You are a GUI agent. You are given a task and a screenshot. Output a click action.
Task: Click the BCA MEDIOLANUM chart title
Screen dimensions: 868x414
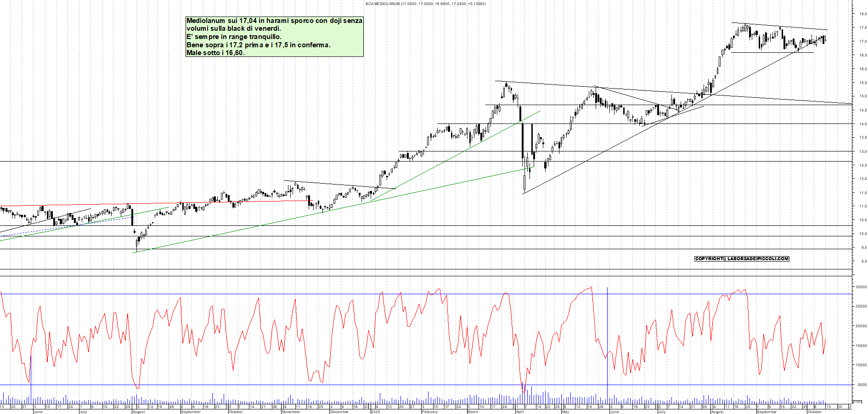425,4
